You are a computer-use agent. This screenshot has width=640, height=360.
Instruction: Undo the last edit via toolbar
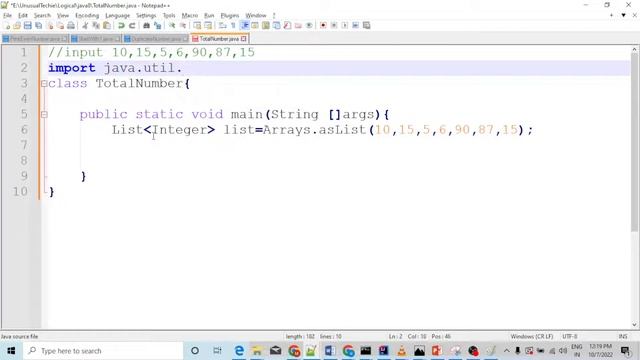[121, 25]
